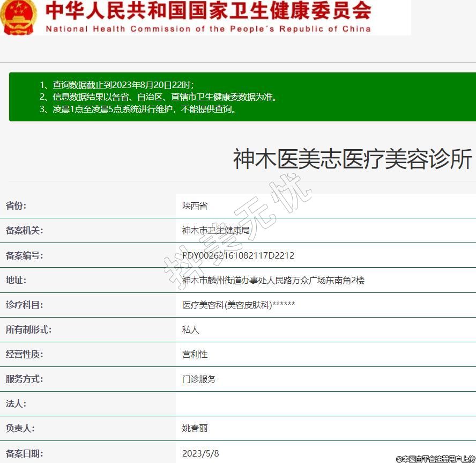Click the clinic name heading 神木医美志医疗美容诊所
The height and width of the screenshot is (463, 476).
pyautogui.click(x=352, y=160)
